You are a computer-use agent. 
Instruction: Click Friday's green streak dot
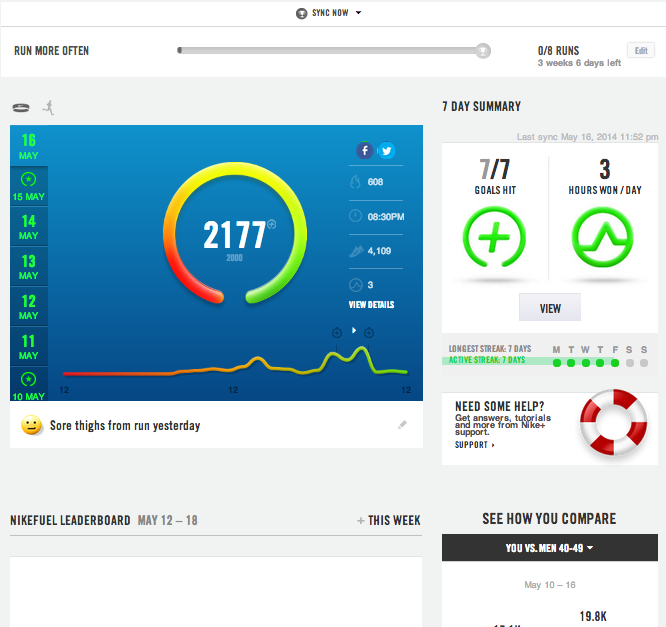(615, 363)
